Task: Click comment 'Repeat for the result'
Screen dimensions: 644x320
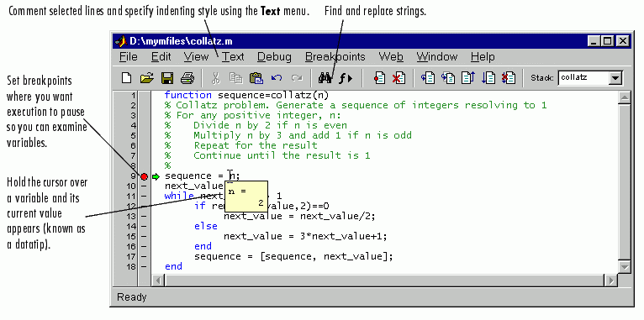Action: 256,145
